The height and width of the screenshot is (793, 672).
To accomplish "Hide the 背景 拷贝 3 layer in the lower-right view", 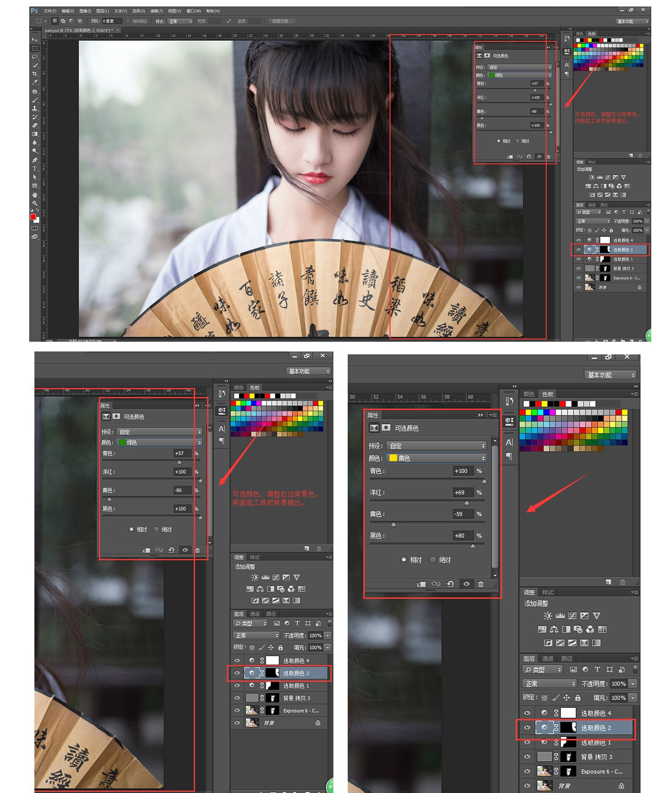I will 527,757.
